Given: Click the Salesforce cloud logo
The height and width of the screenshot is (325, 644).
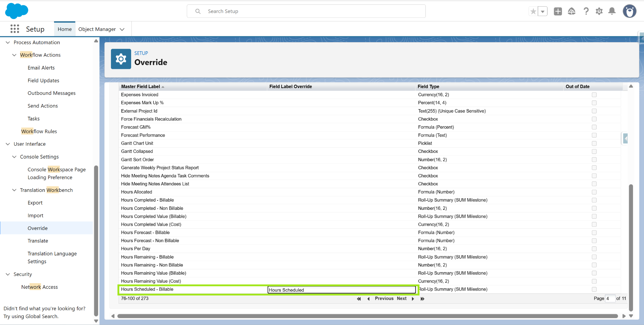Looking at the screenshot, I should tap(17, 11).
